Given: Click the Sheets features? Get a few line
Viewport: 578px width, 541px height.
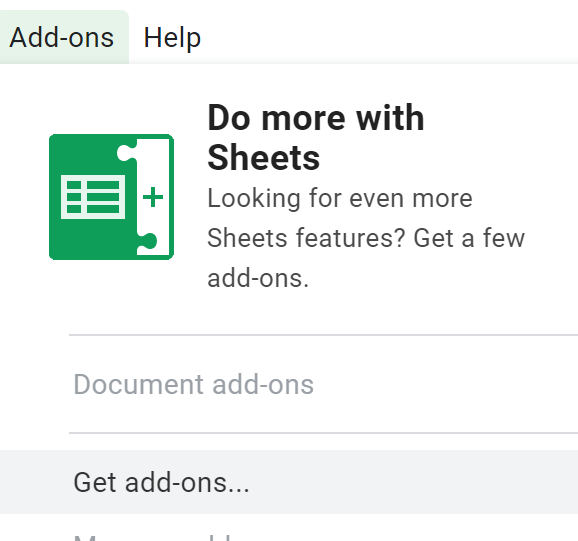Looking at the screenshot, I should (366, 238).
